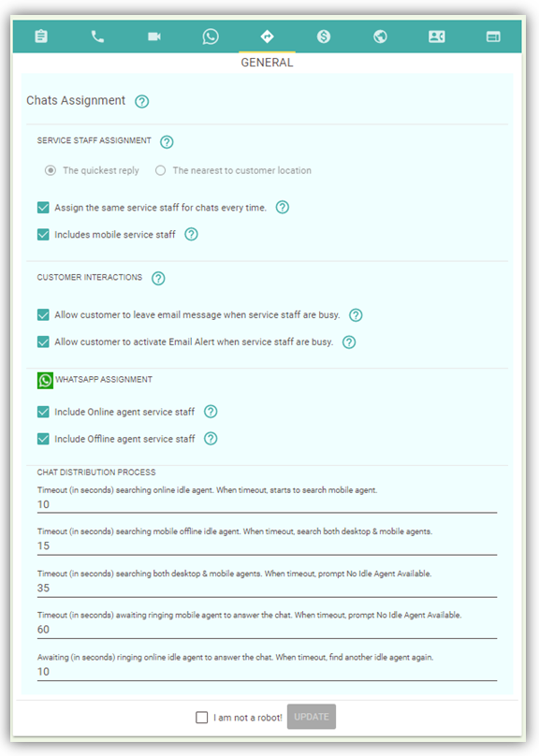Open the video camera settings tab

click(154, 36)
